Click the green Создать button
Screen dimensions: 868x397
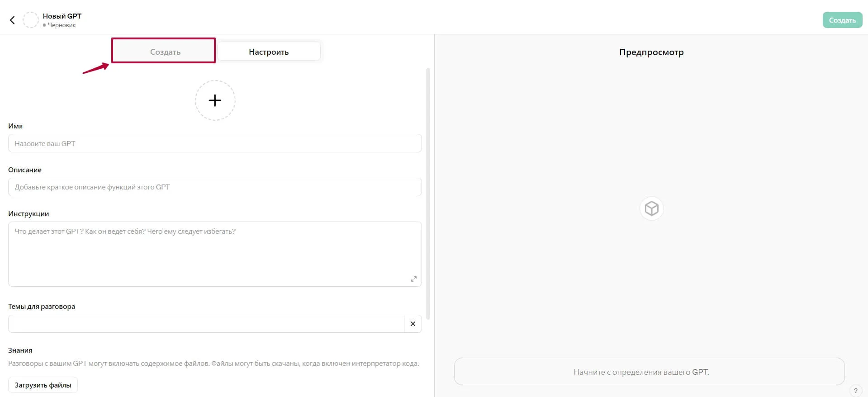click(842, 20)
